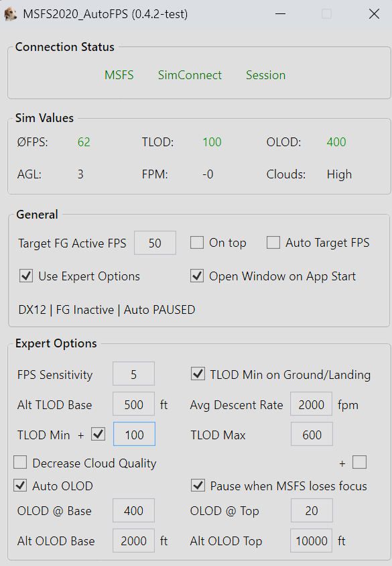392x566 pixels.
Task: Toggle the checkbox beside TLOD Min +
Action: pos(98,434)
